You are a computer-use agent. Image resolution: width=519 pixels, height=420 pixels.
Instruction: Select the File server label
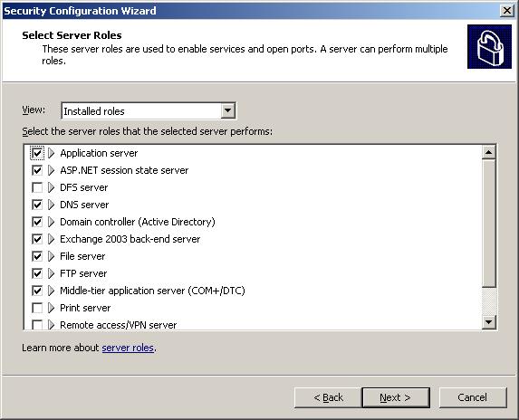click(82, 256)
